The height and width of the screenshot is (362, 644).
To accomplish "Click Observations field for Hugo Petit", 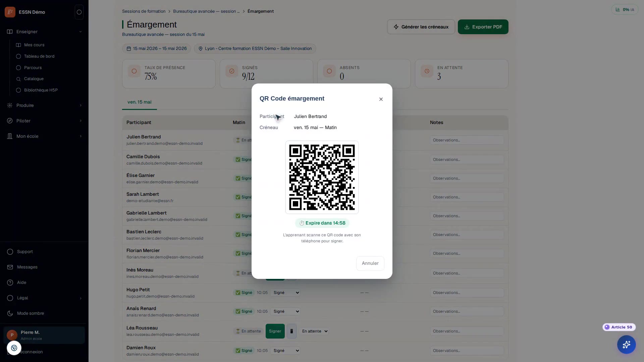I will (467, 293).
